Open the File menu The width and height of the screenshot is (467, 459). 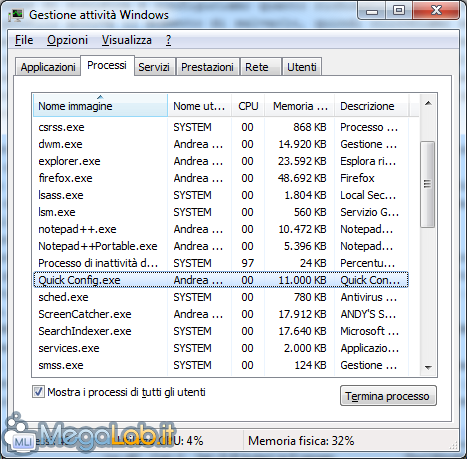pos(24,40)
